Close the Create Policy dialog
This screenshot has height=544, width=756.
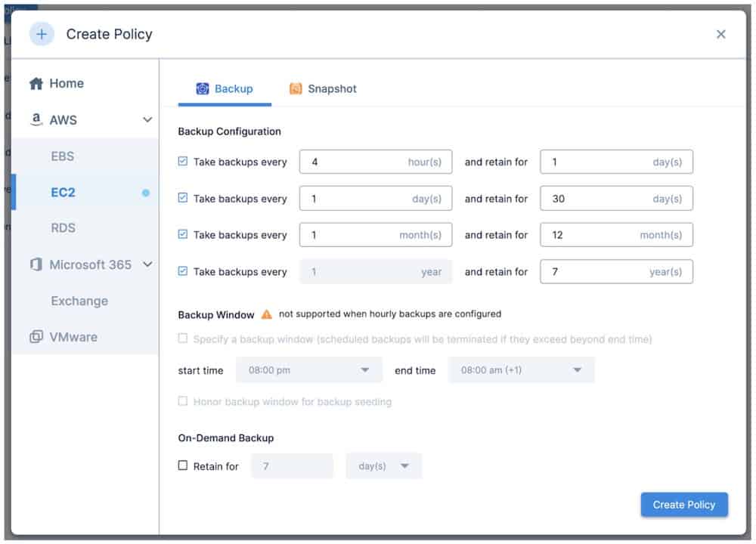click(x=720, y=34)
